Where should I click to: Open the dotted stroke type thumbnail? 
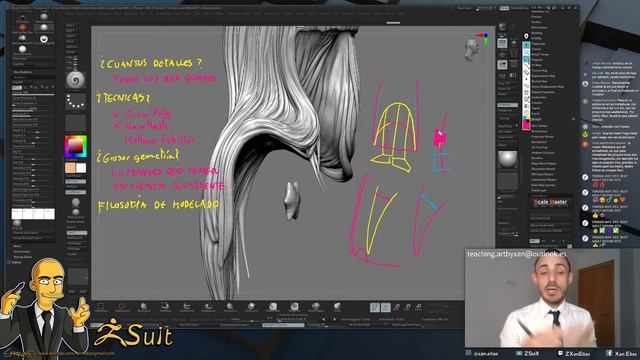76,101
